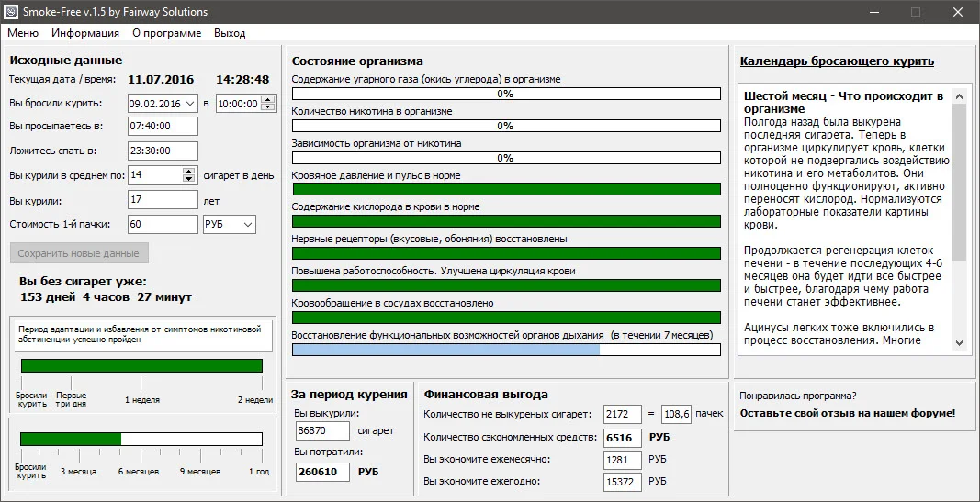Click calendar text scrollbar up arrow
The width and height of the screenshot is (980, 502).
point(960,95)
